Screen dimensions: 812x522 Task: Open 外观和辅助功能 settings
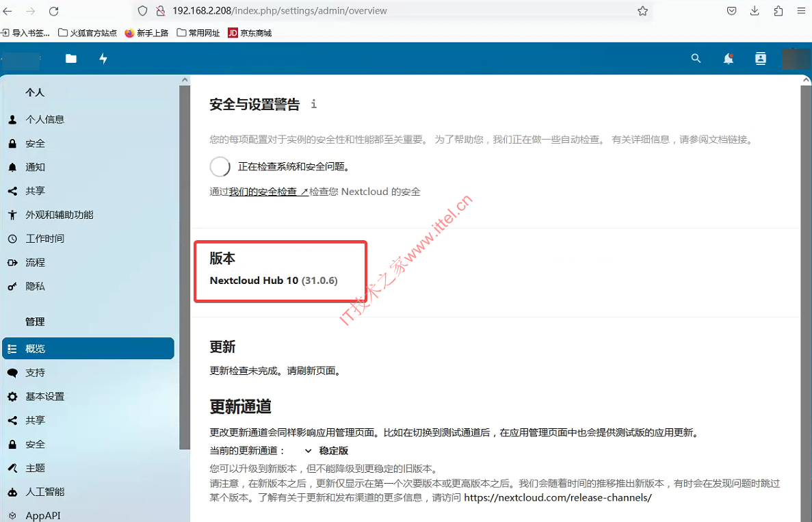tap(88, 214)
